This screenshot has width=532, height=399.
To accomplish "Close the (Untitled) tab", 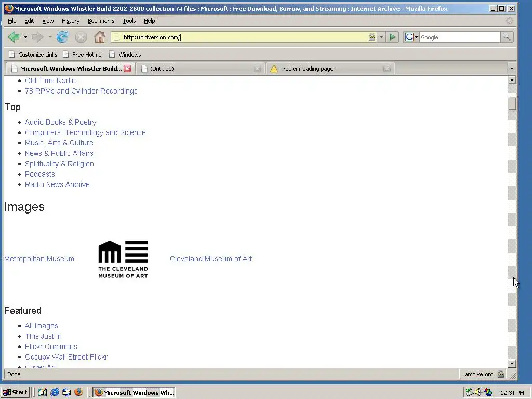I will [x=257, y=69].
